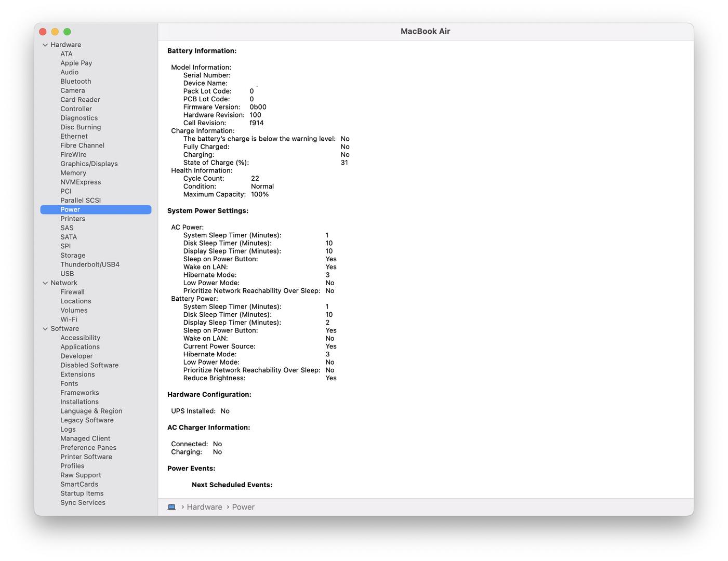This screenshot has height=561, width=728.
Task: Select Card Reader in the sidebar
Action: click(80, 100)
